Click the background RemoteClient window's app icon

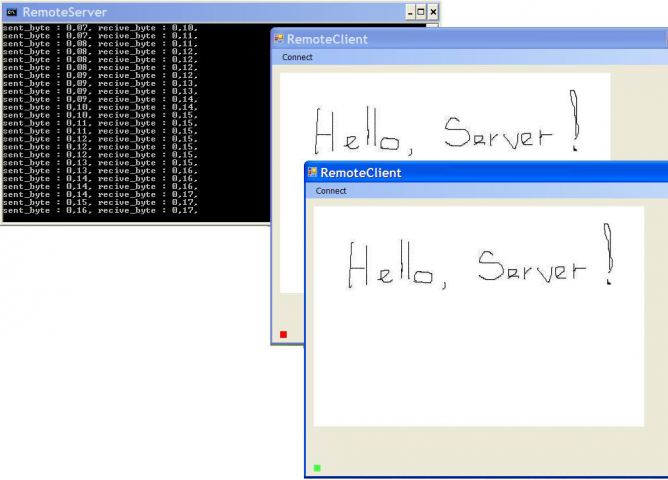pos(279,39)
